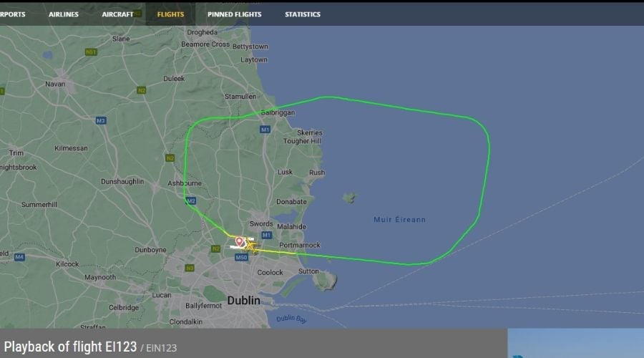The height and width of the screenshot is (358, 644).
Task: Click the M50 motorway shield icon
Action: 241,257
